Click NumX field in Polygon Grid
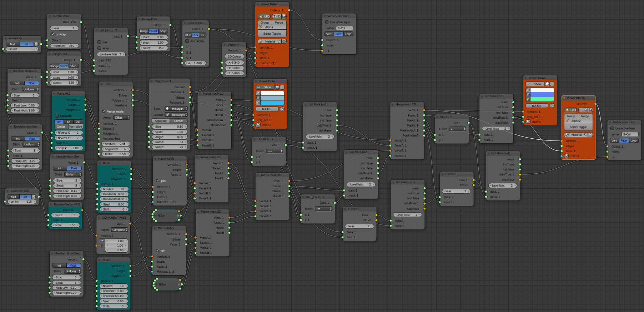Screen dimensions: 644x312 (x=170, y=142)
